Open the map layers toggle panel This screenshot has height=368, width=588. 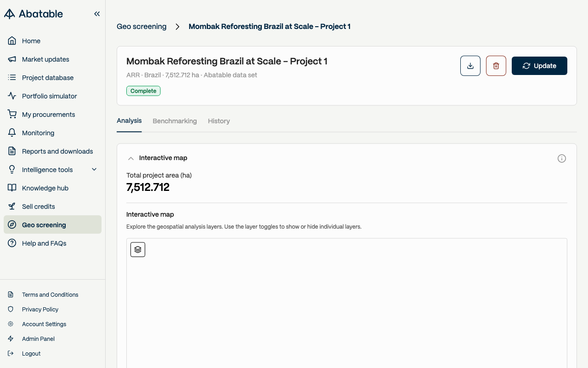click(138, 249)
